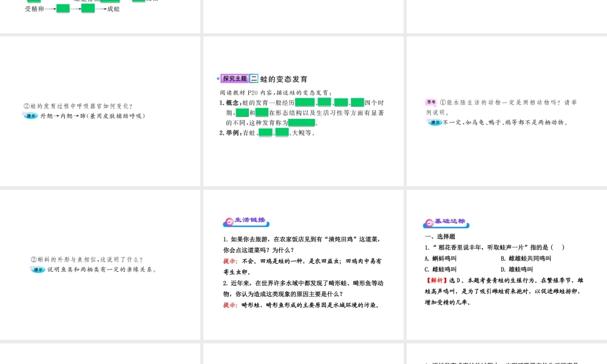Click the text 大鲵等
The image size is (607, 364).
tap(302, 133)
